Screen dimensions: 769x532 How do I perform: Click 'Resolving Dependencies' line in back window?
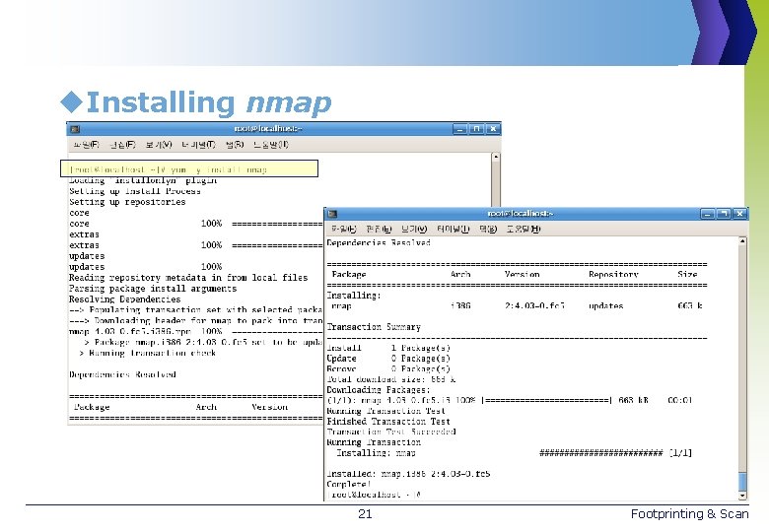124,299
